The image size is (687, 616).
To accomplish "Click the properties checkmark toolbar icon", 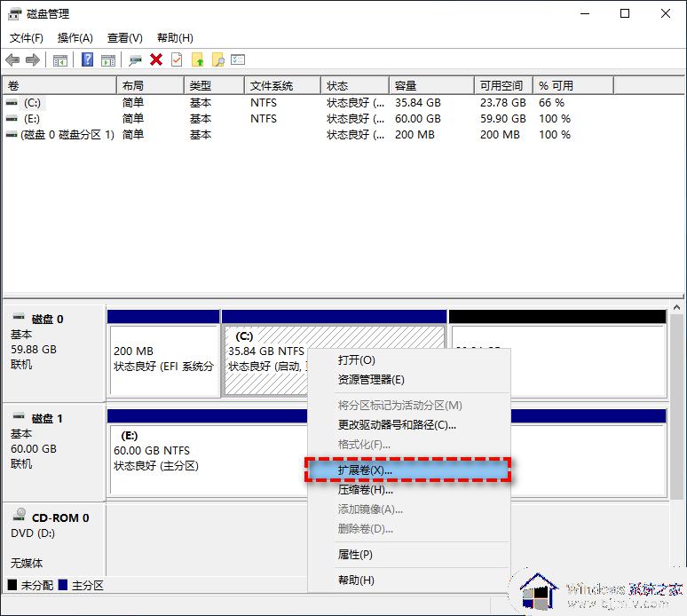I will click(177, 59).
